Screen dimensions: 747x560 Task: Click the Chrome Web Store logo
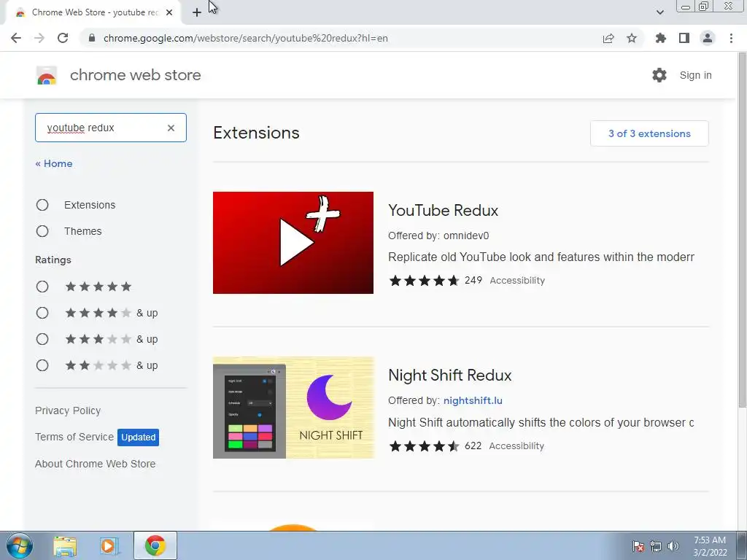click(47, 75)
